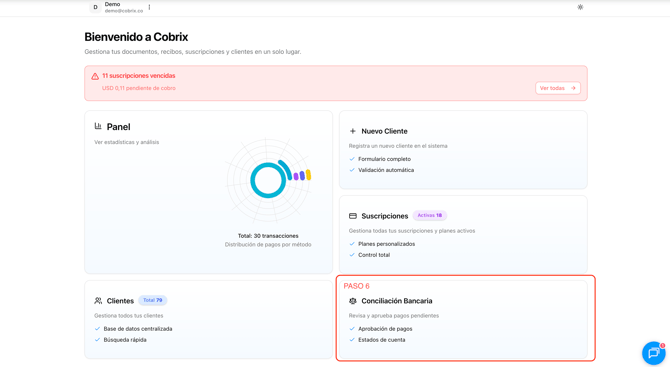Click 'Registra un nuevo cliente en el sistema'
This screenshot has width=670, height=367.
click(x=398, y=146)
